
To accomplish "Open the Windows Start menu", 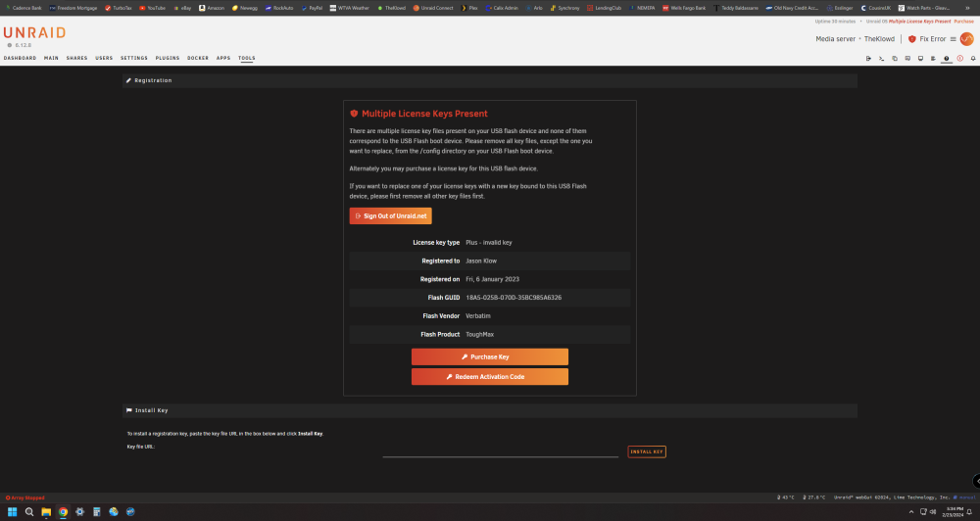I will click(x=12, y=511).
